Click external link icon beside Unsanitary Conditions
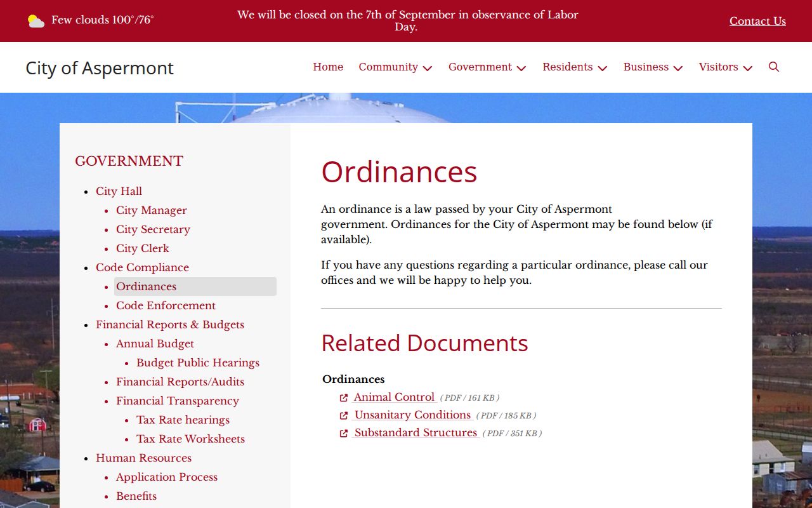This screenshot has height=508, width=812. tap(344, 415)
